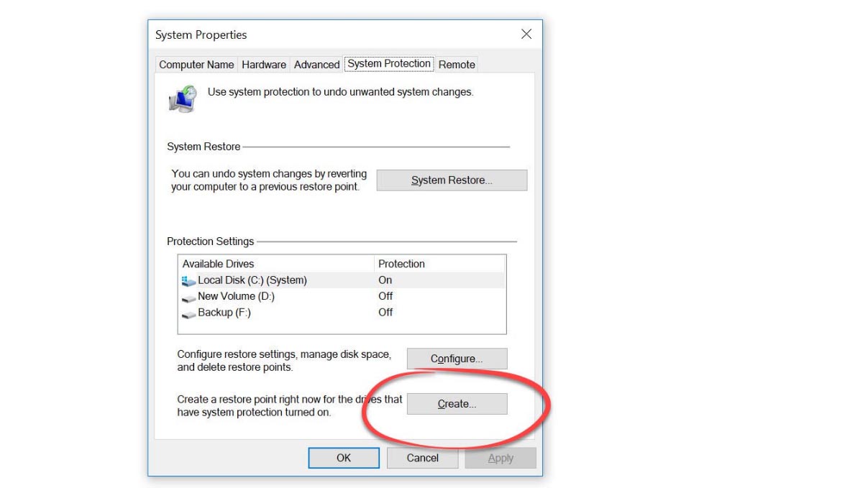Click the circled Create button

coord(458,404)
